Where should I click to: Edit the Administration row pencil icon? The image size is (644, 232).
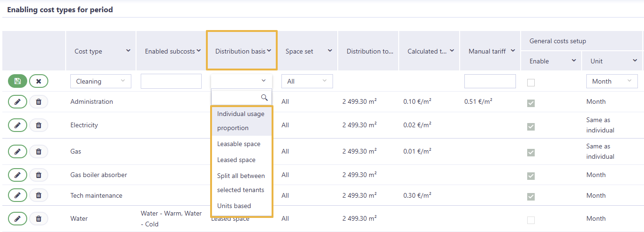click(17, 101)
